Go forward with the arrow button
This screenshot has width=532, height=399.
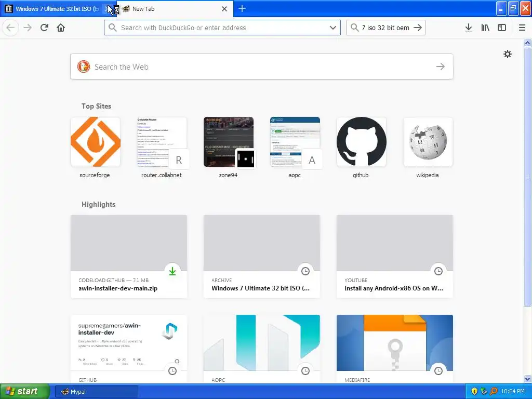(x=28, y=28)
